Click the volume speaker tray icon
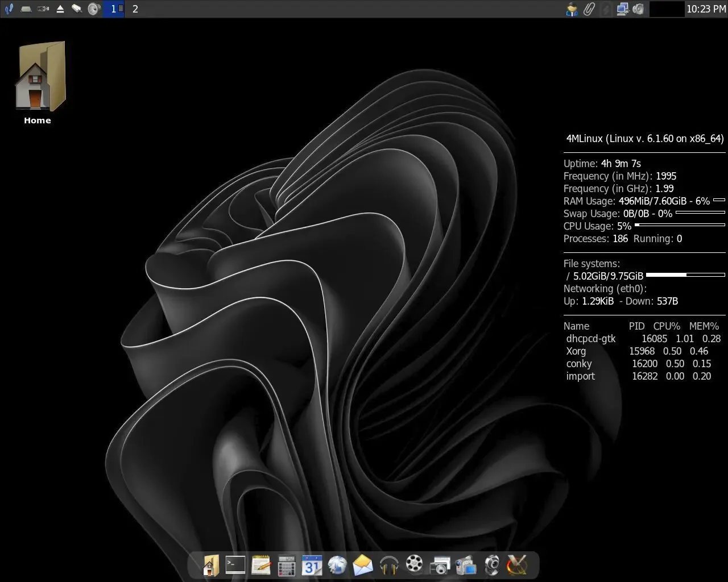The image size is (728, 582). coord(639,9)
